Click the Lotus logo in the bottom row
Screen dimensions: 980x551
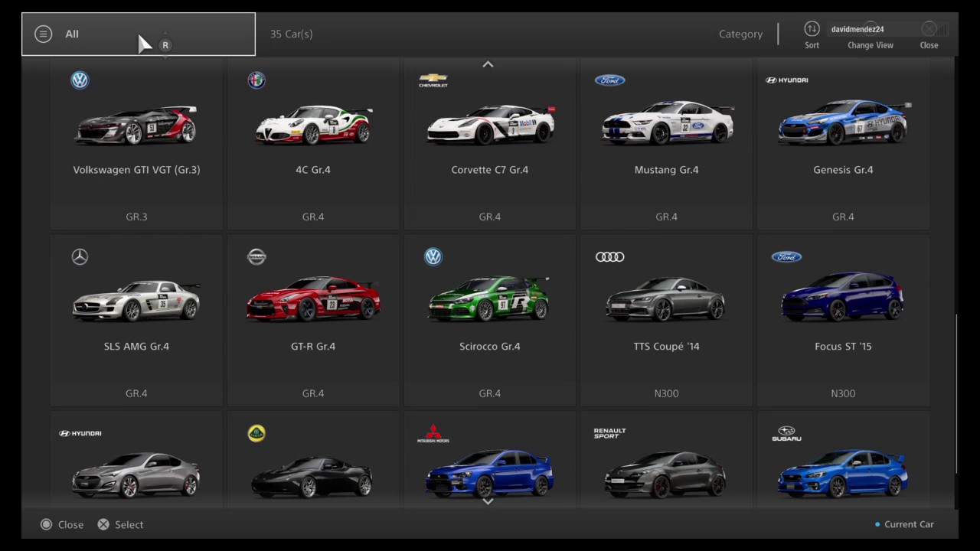256,433
